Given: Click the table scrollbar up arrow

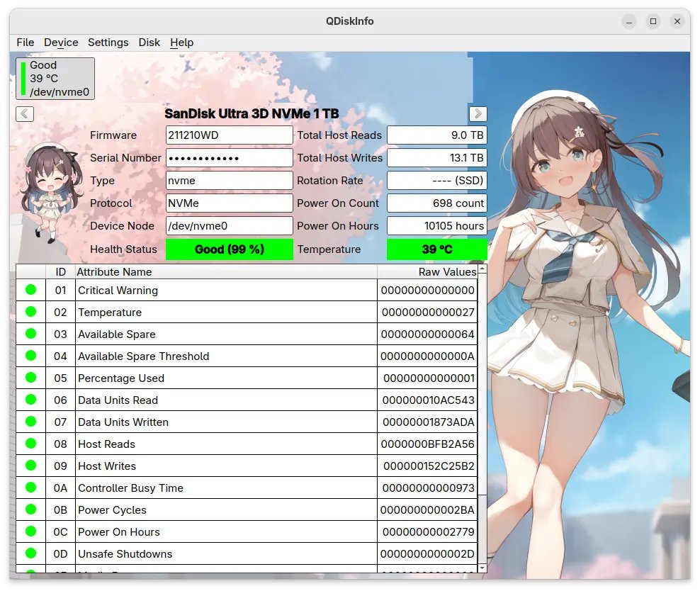Looking at the screenshot, I should 482,269.
